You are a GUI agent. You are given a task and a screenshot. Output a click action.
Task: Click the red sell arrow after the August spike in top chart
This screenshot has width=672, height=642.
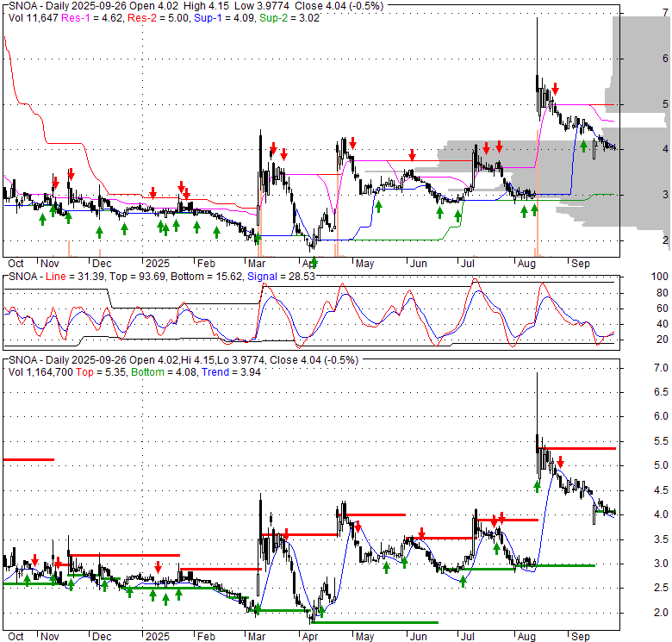point(556,89)
